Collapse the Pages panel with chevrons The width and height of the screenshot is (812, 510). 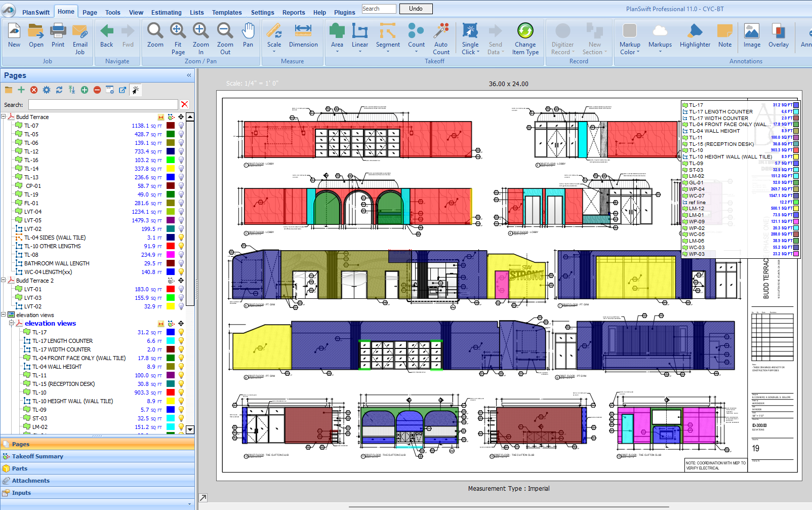(189, 75)
